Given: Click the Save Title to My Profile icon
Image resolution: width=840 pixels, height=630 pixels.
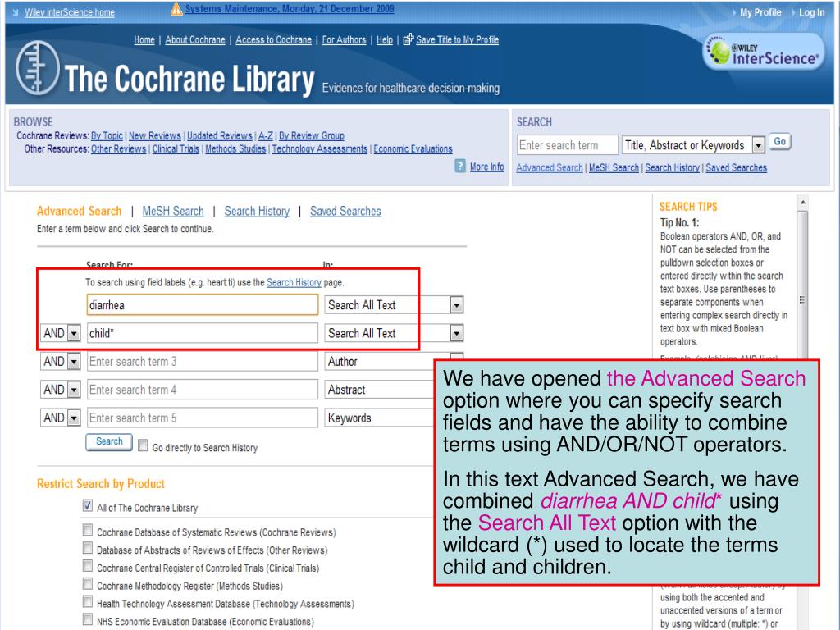Looking at the screenshot, I should pos(409,39).
